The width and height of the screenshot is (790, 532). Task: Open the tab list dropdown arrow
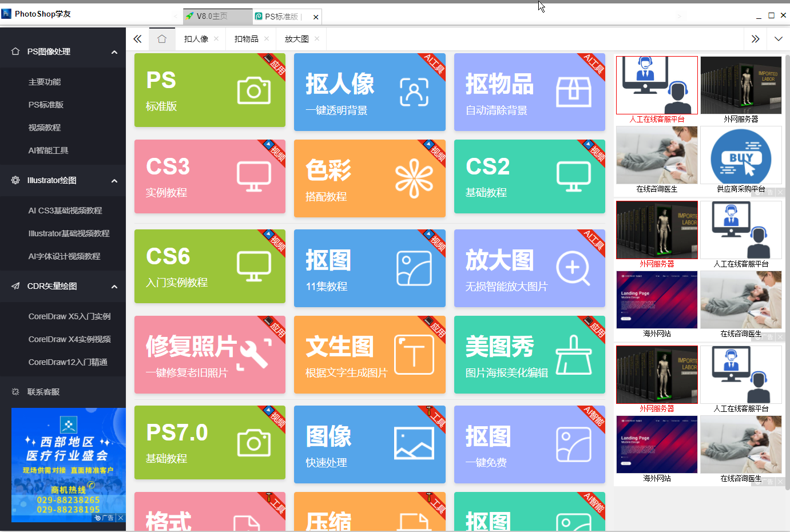(779, 39)
